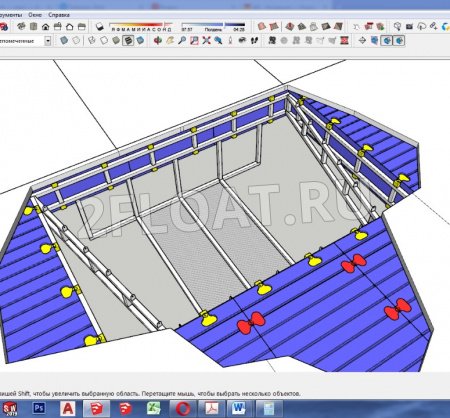450x418 pixels.
Task: Return to Previous camera view
Action: 218,41
